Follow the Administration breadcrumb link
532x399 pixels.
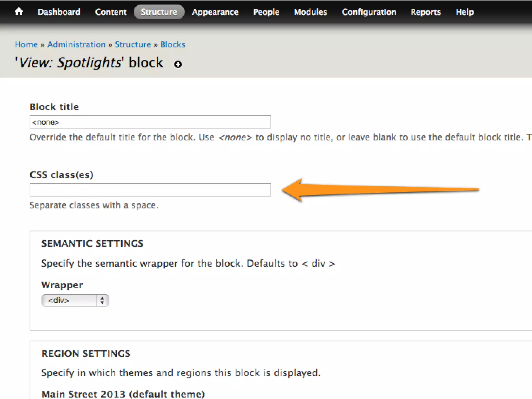point(76,44)
